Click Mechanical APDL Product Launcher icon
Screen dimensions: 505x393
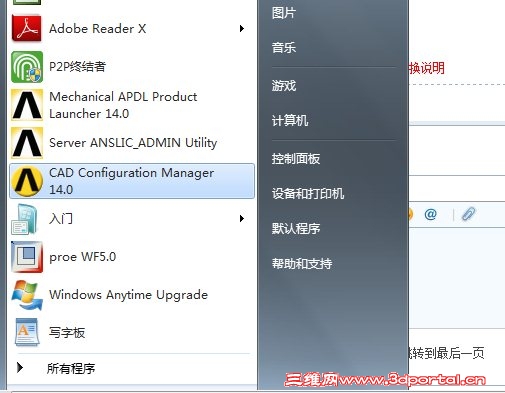tap(27, 105)
